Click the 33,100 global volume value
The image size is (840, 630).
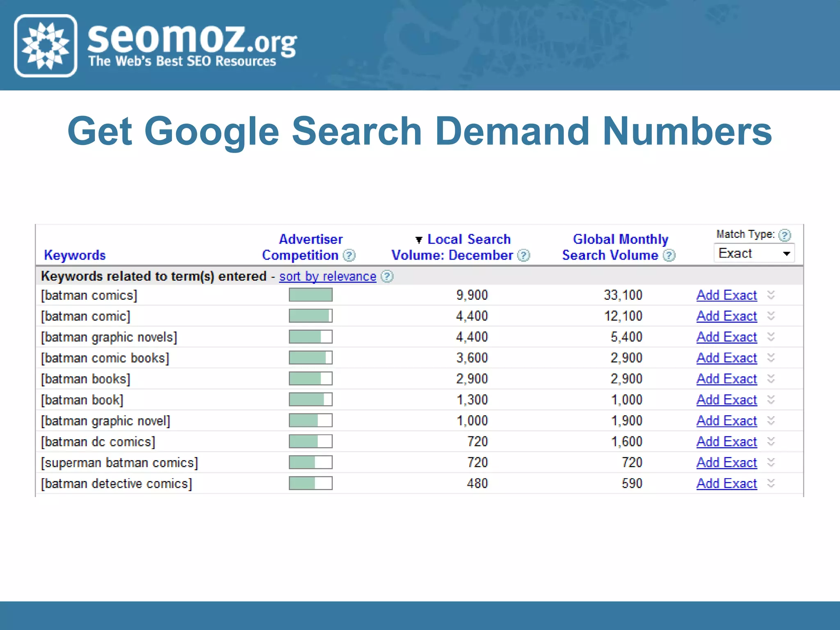tap(623, 295)
